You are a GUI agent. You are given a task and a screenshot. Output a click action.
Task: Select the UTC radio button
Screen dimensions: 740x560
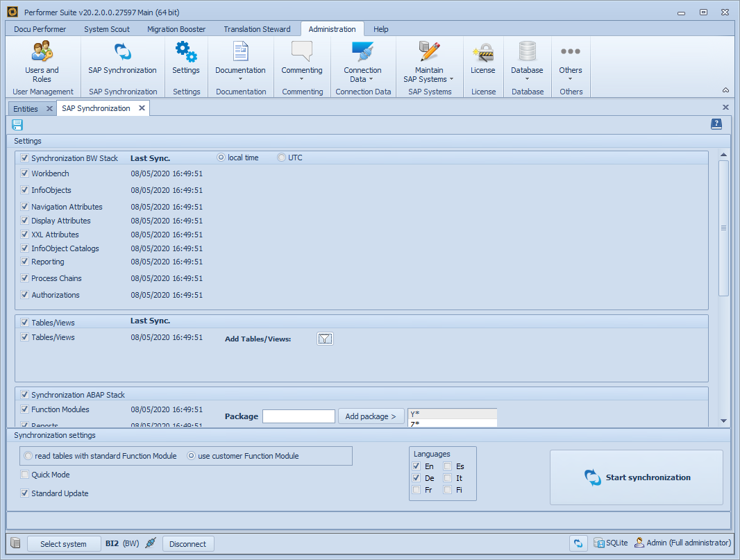(280, 157)
